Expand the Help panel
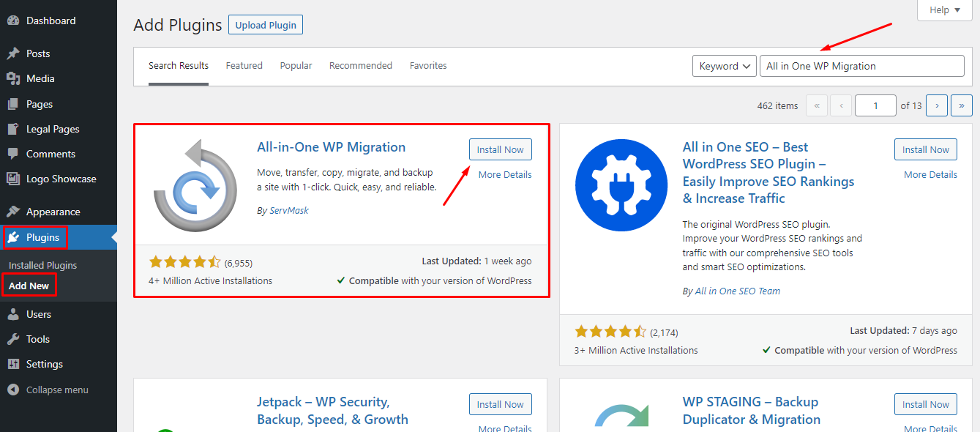980x432 pixels. (x=945, y=10)
